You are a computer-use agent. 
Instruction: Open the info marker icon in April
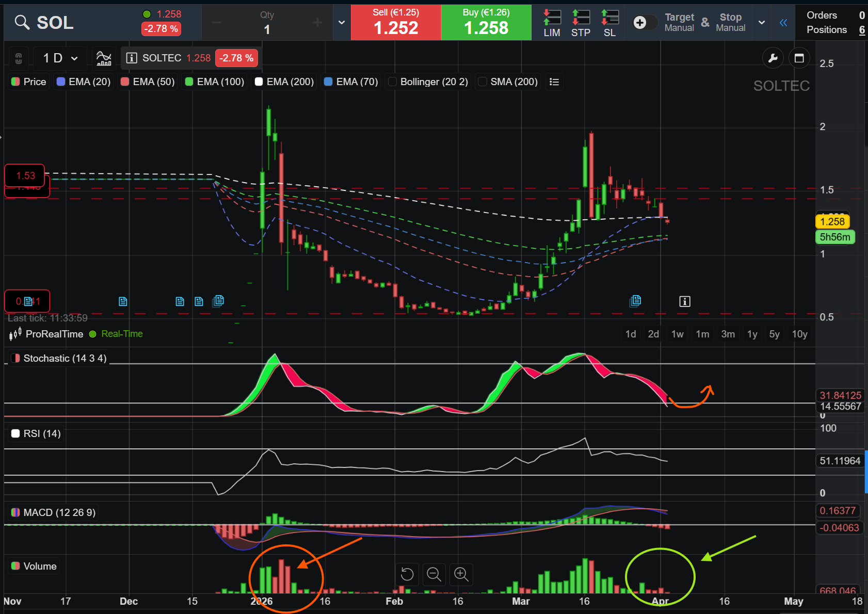[685, 302]
